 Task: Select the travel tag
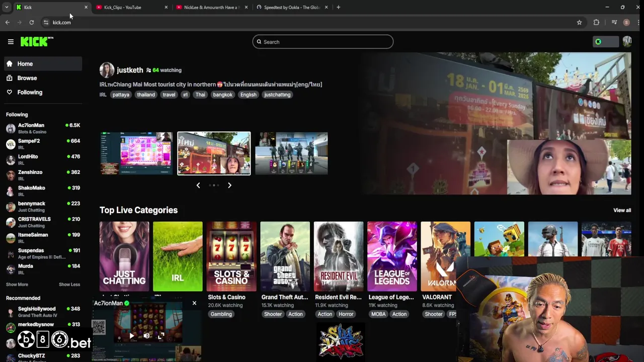click(169, 95)
